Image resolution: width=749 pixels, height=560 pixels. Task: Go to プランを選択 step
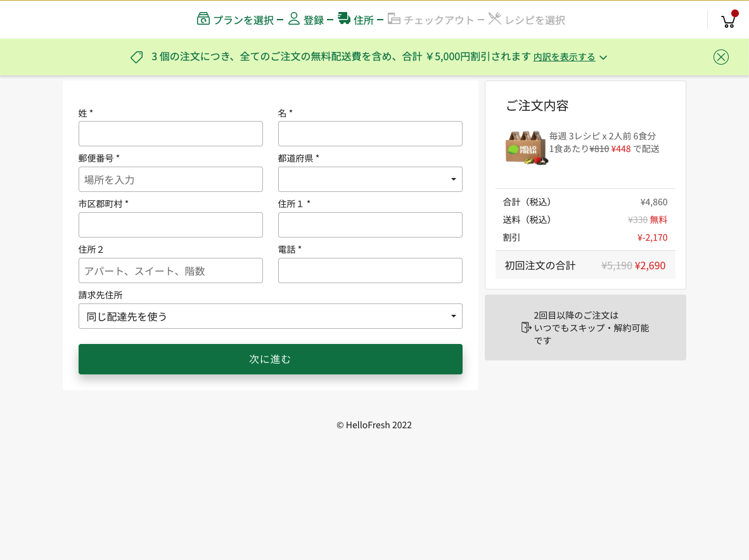[243, 20]
